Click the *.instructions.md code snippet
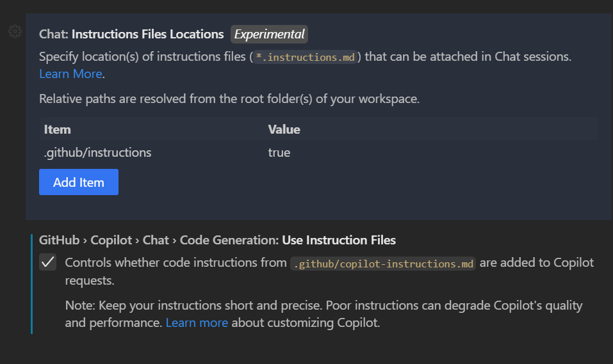The image size is (613, 364). pyautogui.click(x=305, y=57)
